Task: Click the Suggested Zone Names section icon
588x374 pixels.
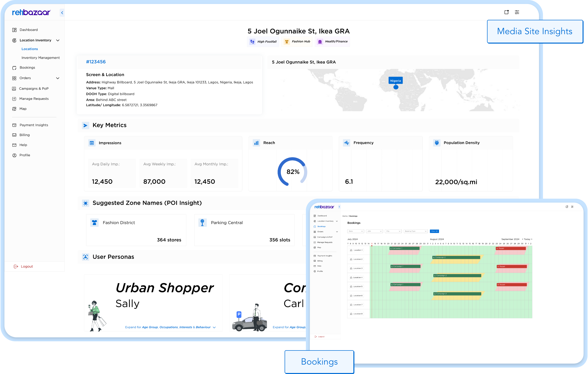Action: tap(86, 203)
